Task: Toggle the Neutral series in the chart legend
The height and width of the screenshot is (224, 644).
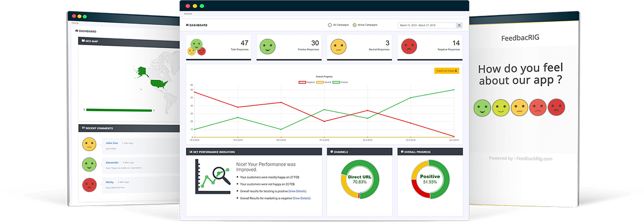Action: (x=324, y=82)
